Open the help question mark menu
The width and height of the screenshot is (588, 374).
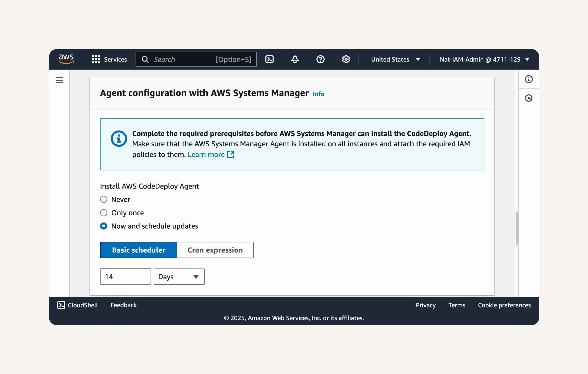pos(321,59)
